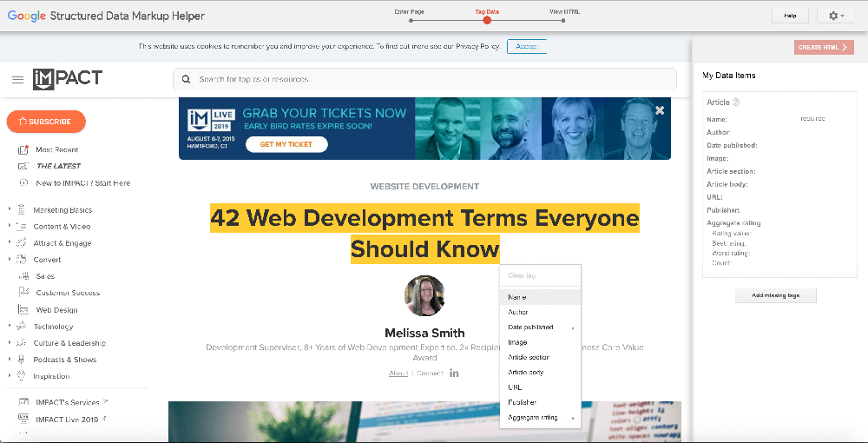This screenshot has height=443, width=868.
Task: Click the Customer Success flag icon
Action: [x=23, y=293]
